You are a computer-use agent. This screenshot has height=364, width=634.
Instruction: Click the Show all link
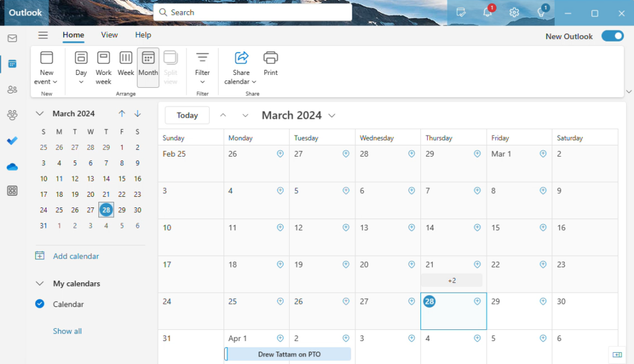(x=67, y=331)
